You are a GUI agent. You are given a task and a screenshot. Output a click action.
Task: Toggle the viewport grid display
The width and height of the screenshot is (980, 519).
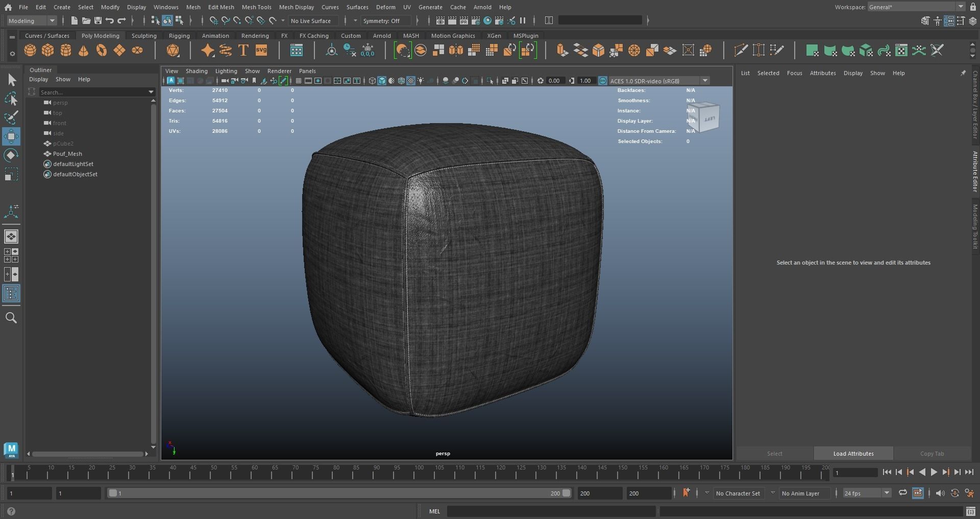[x=299, y=81]
